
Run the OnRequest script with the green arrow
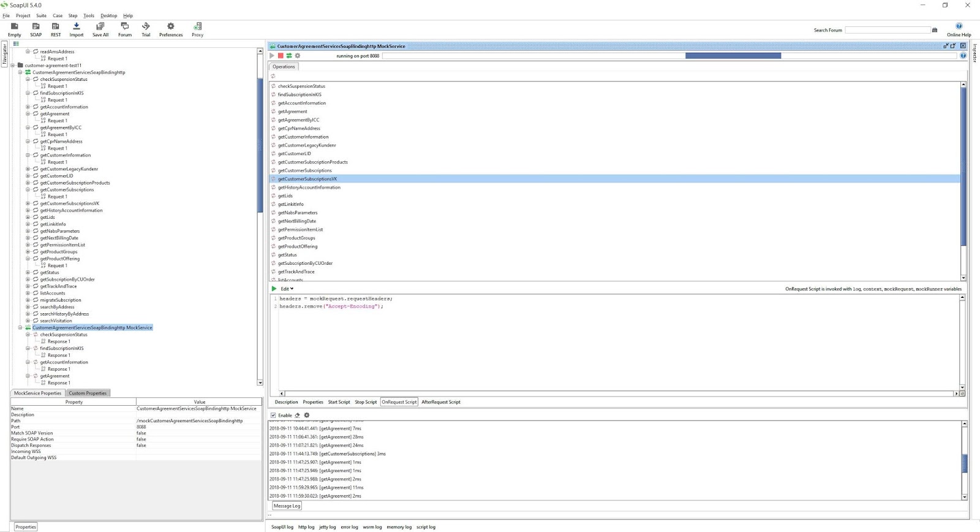(274, 289)
